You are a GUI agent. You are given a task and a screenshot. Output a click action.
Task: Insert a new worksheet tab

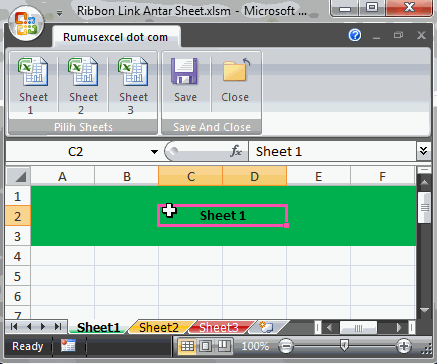(267, 327)
